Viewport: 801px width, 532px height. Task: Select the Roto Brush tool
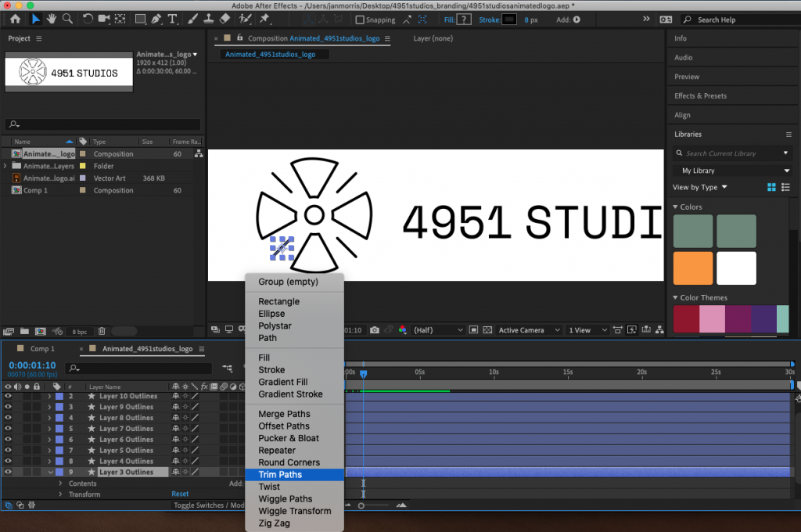(x=246, y=19)
